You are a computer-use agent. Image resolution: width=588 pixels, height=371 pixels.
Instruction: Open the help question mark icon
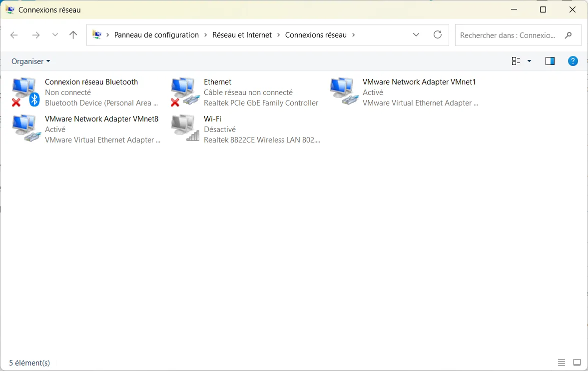(x=573, y=61)
